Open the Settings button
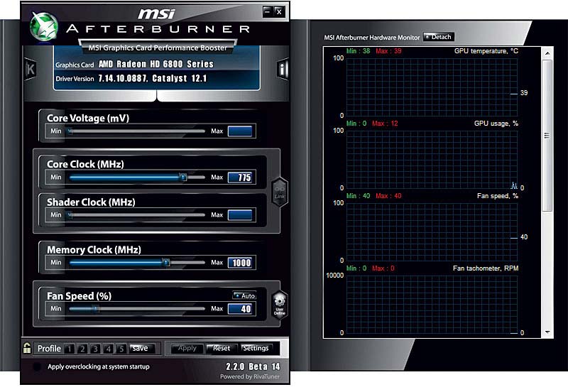The image size is (568, 392). click(x=256, y=348)
